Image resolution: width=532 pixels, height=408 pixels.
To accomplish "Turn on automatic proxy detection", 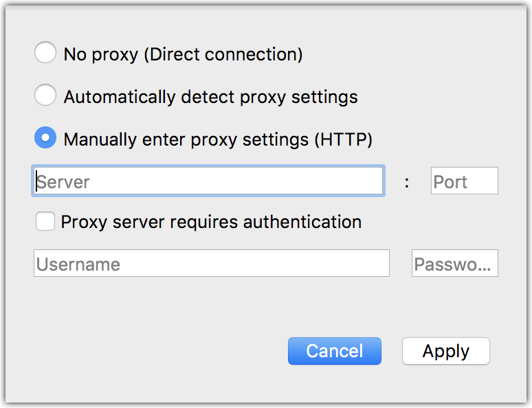I will [x=45, y=95].
